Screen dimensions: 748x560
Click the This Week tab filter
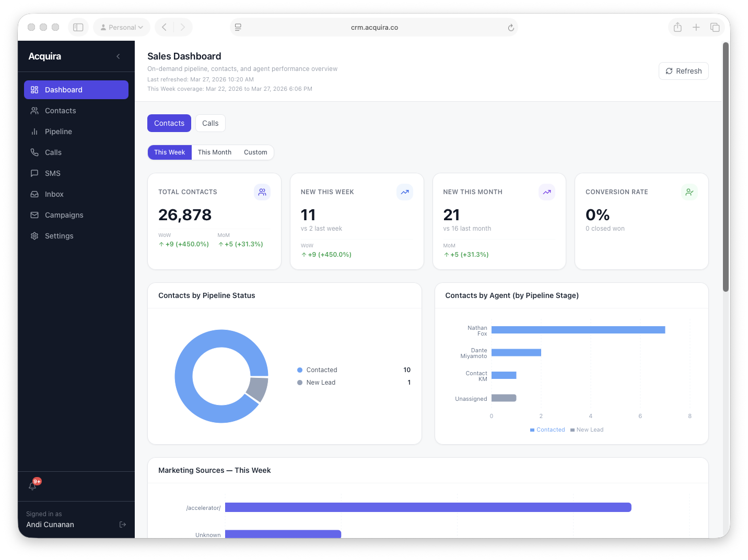point(169,152)
